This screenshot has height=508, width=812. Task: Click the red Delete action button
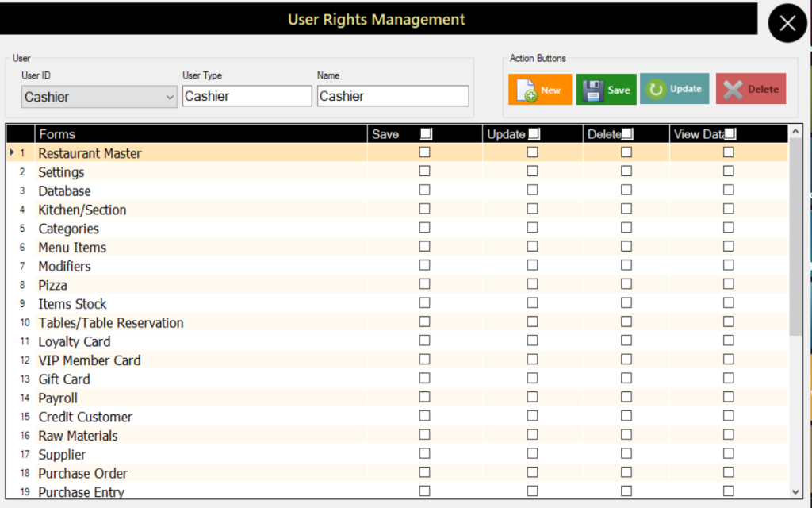coord(751,89)
